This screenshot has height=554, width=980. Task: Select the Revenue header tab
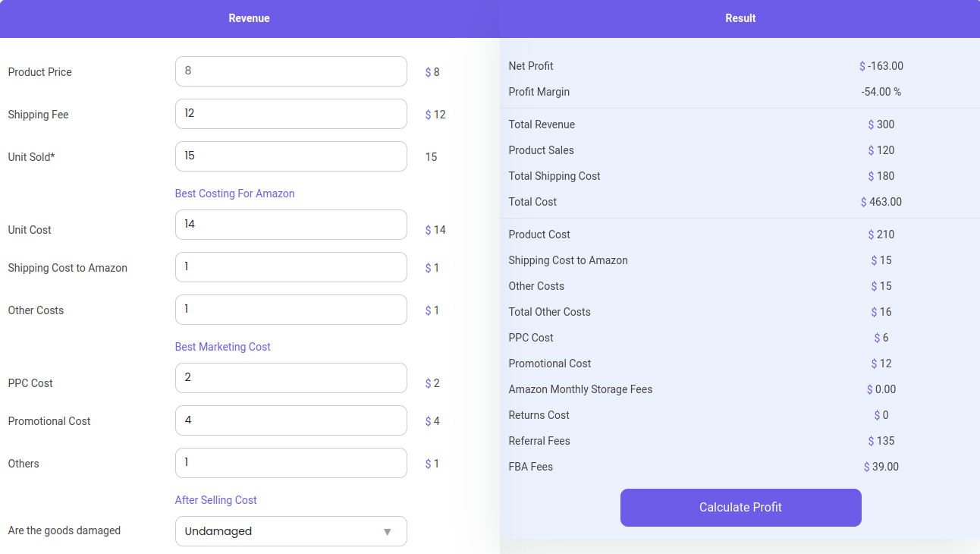[x=249, y=18]
